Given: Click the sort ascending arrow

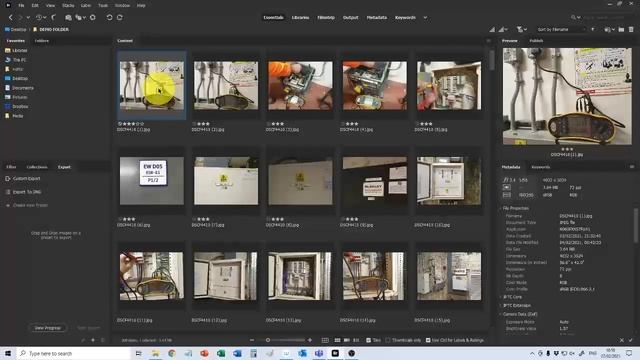Looking at the screenshot, I should (x=593, y=29).
